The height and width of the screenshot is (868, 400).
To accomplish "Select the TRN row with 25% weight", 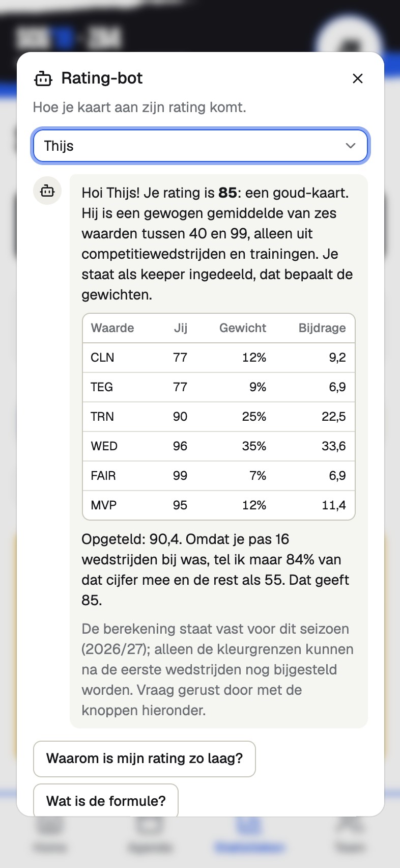I will pos(219,417).
